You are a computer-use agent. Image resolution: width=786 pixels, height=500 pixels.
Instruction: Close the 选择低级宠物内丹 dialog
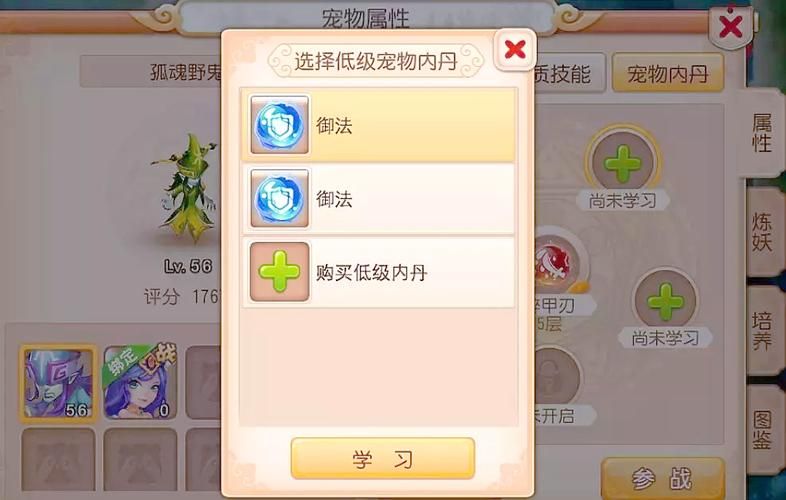pos(515,49)
